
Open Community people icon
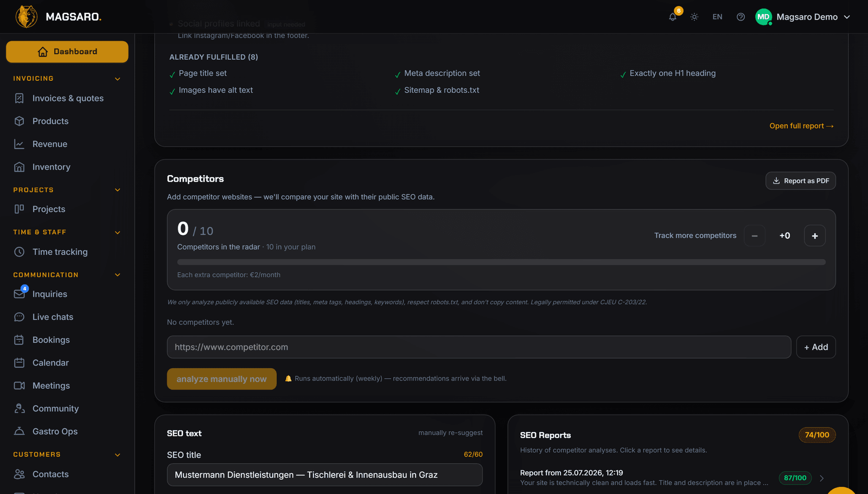(20, 408)
